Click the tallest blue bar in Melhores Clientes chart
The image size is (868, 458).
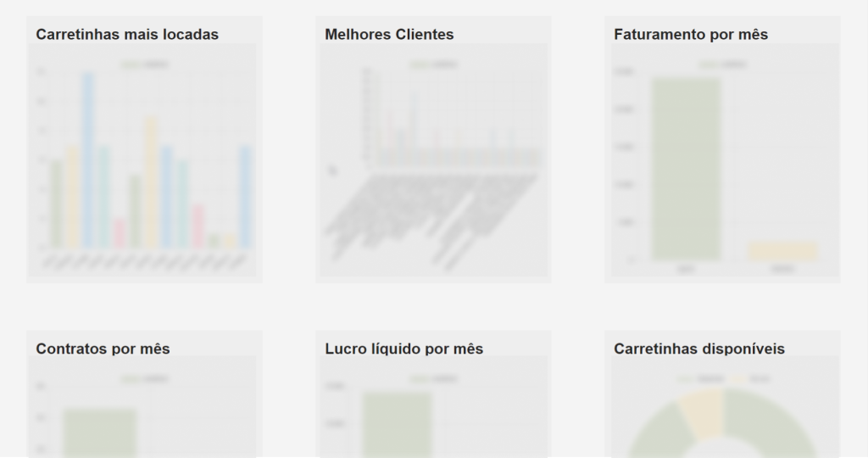(x=414, y=129)
